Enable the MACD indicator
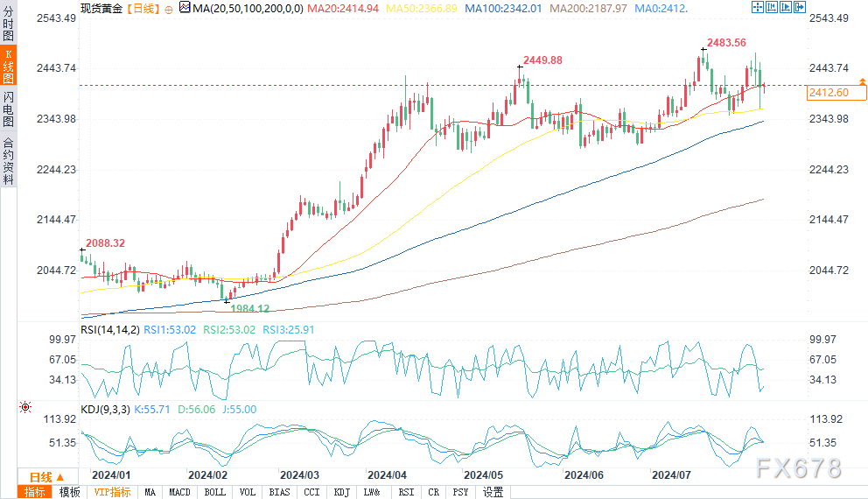Image resolution: width=868 pixels, height=499 pixels. (x=180, y=492)
